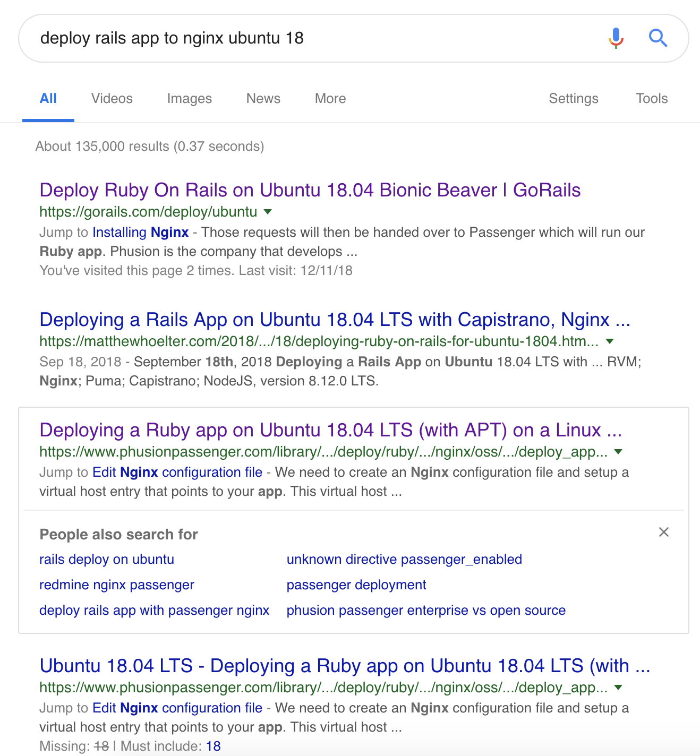Click Must include 18 link
Image resolution: width=700 pixels, height=756 pixels.
(214, 746)
